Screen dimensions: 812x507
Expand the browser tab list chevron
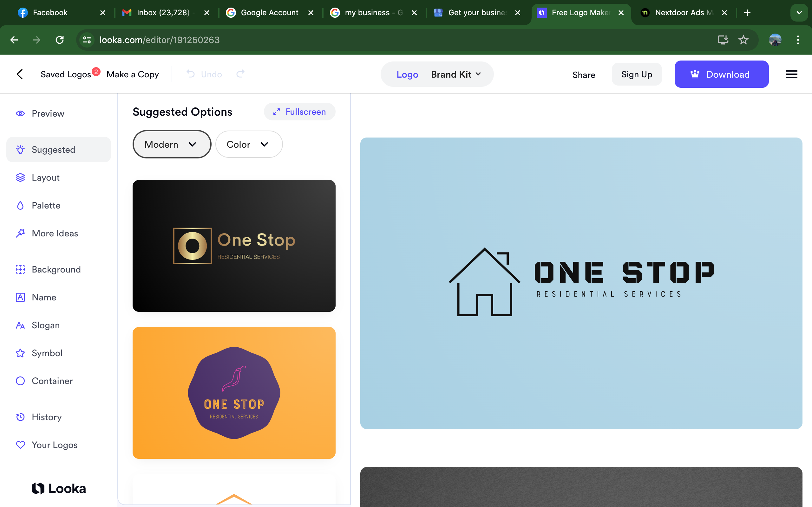point(799,12)
